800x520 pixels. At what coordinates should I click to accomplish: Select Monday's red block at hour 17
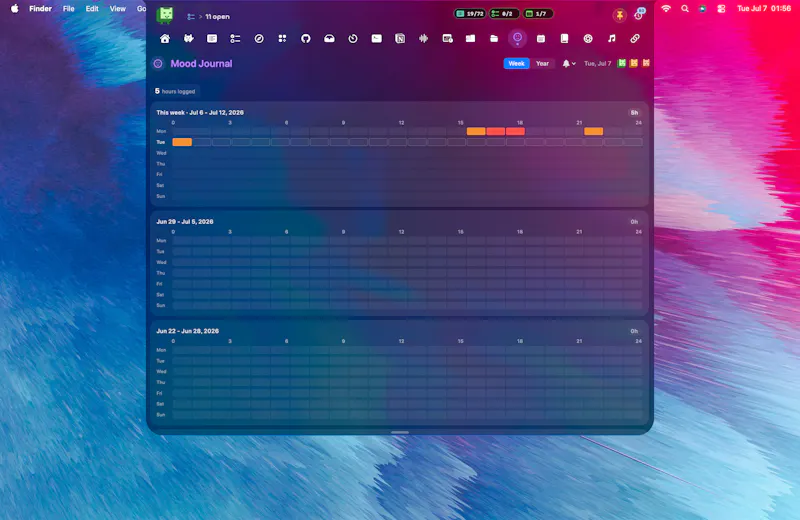[515, 131]
